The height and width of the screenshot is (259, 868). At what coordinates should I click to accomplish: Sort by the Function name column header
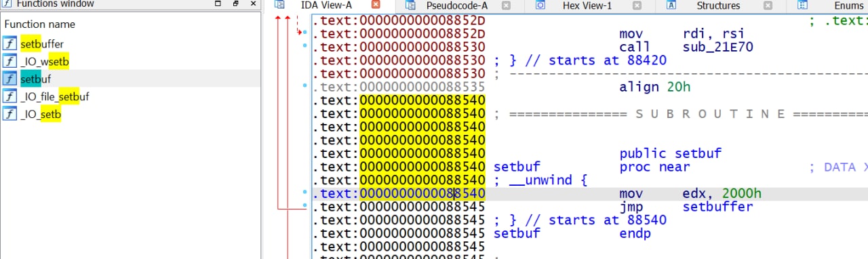coord(39,24)
